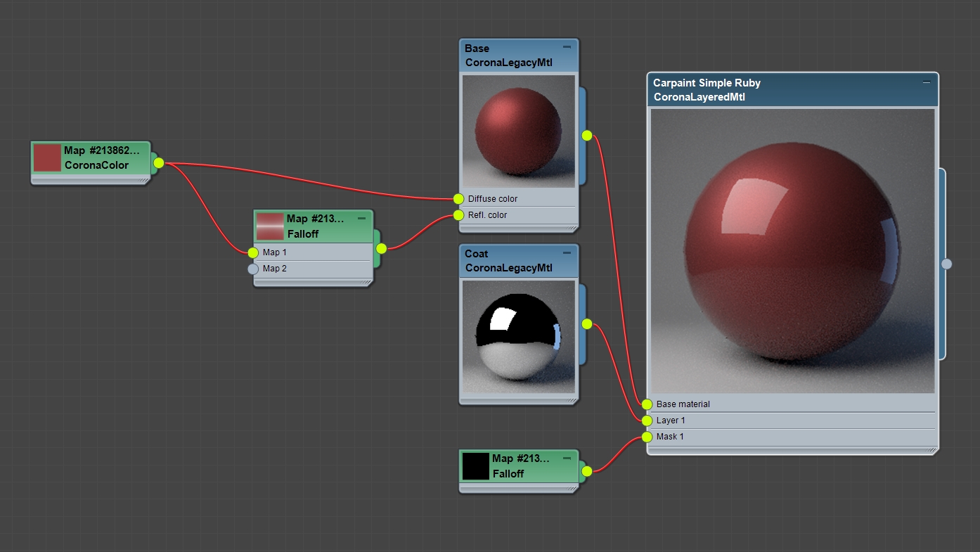Click the CoronaColor node output socket
Screen dimensions: 980x552
(159, 163)
